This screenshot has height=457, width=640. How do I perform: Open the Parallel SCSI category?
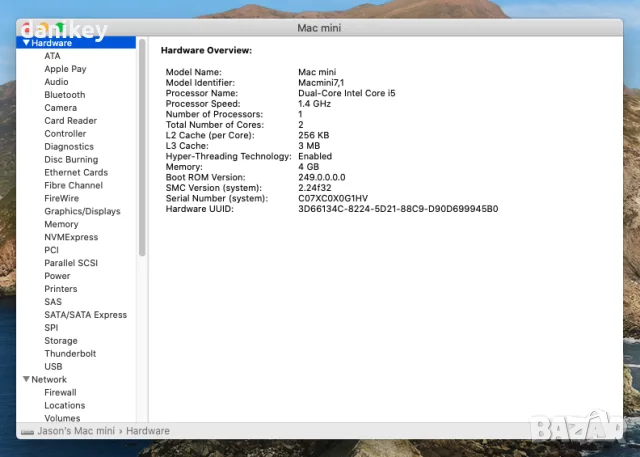point(71,263)
